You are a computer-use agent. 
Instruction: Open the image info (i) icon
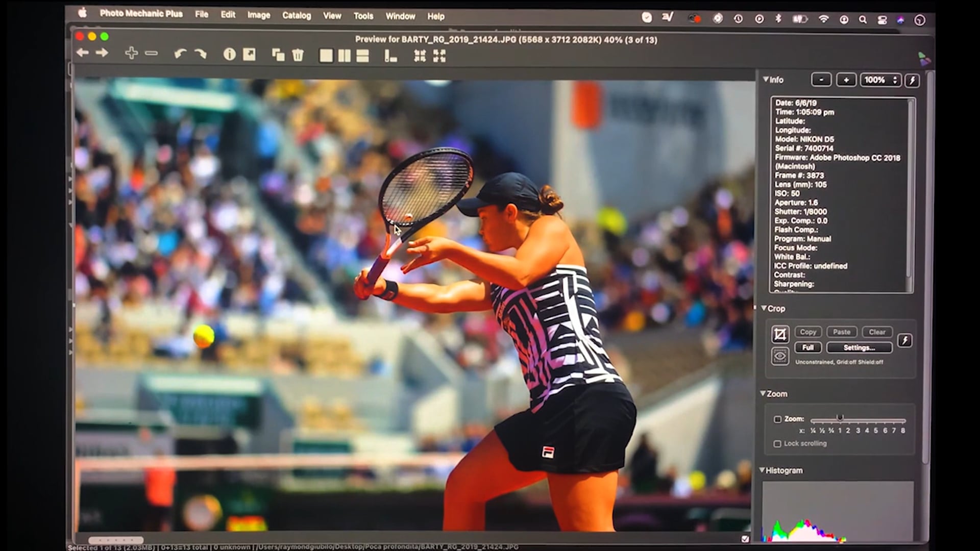(x=230, y=54)
